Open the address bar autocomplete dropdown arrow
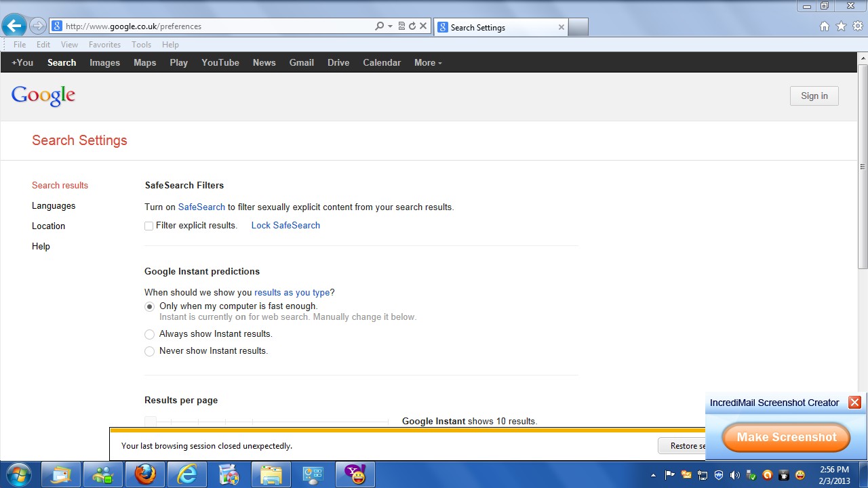The width and height of the screenshot is (868, 488). click(x=390, y=26)
